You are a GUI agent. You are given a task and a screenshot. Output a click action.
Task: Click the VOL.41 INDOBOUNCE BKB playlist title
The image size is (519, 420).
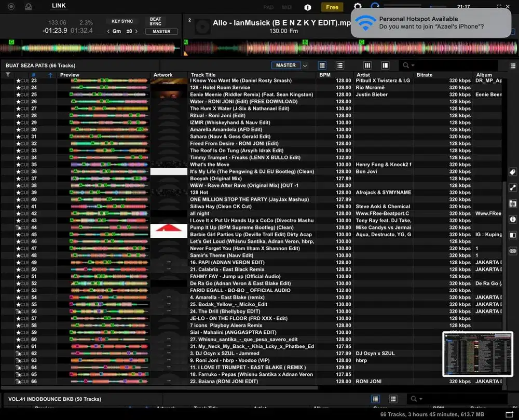54,399
